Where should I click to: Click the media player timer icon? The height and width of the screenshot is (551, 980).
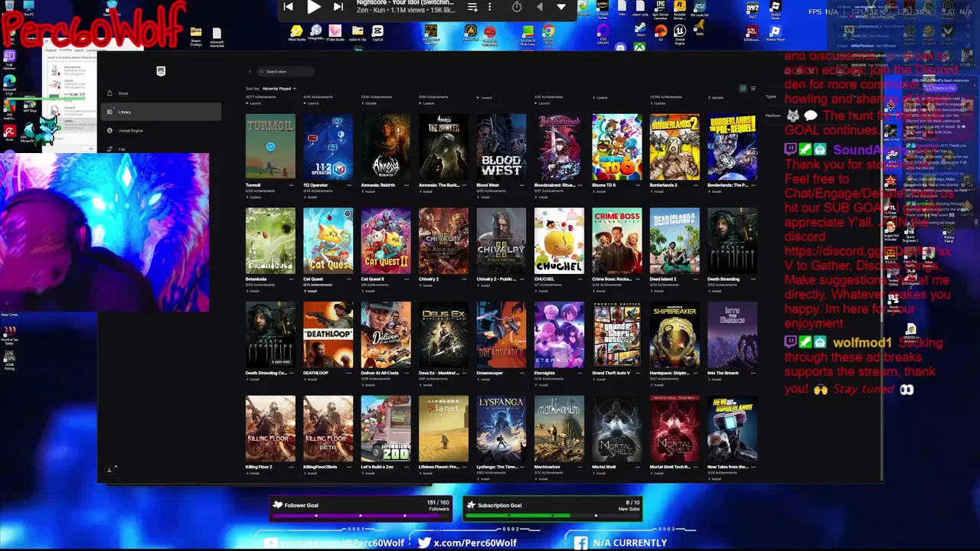(517, 7)
